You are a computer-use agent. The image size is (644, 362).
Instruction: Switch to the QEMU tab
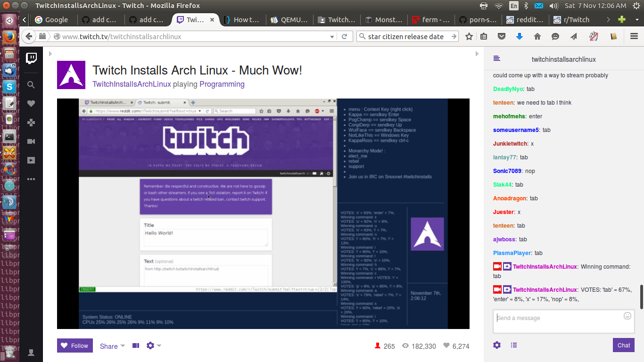(x=289, y=20)
